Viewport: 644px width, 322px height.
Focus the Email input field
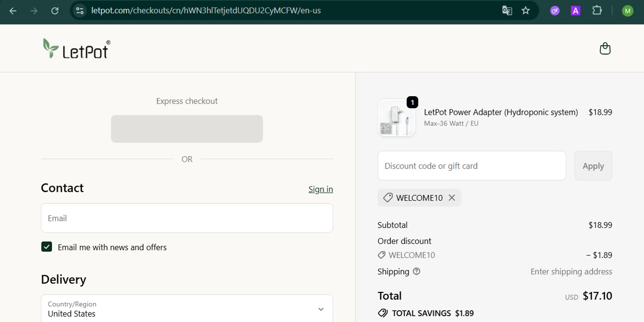[x=187, y=218]
